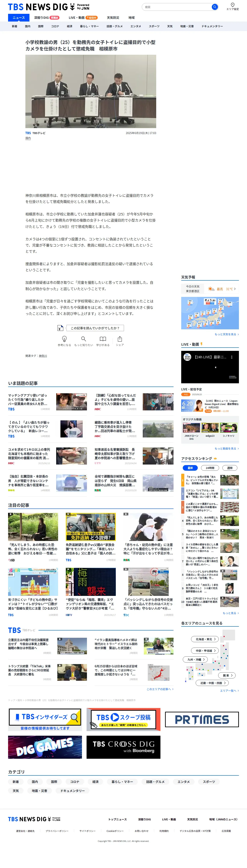Open the エンタメ sub-navigation item
The height and width of the screenshot is (868, 247).
point(136,26)
